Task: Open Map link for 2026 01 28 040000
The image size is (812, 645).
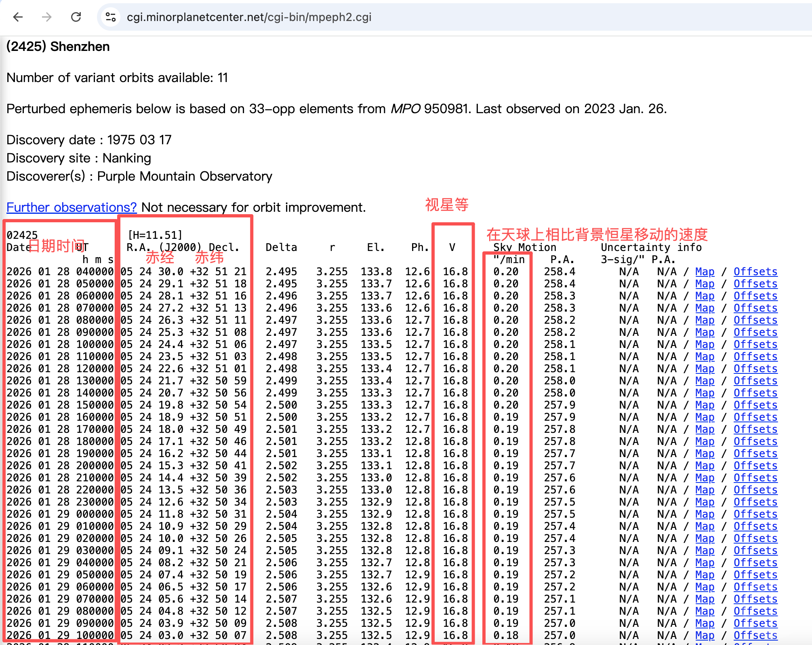Action: tap(705, 272)
